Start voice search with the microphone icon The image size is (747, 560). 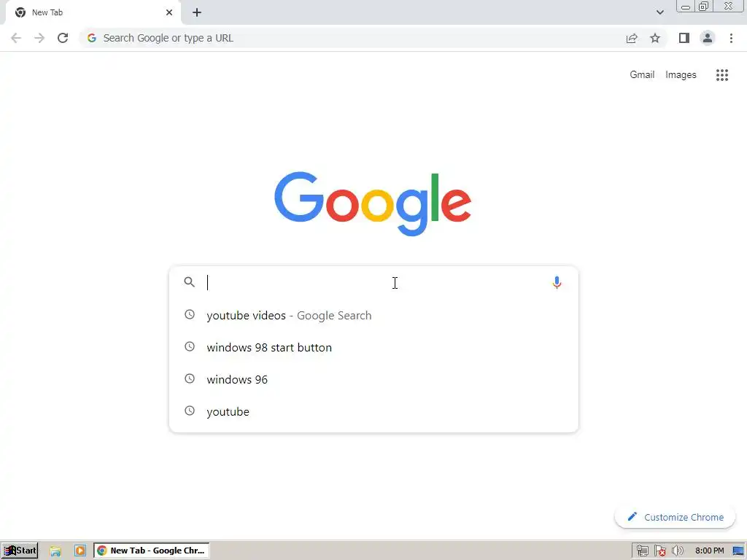tap(557, 282)
